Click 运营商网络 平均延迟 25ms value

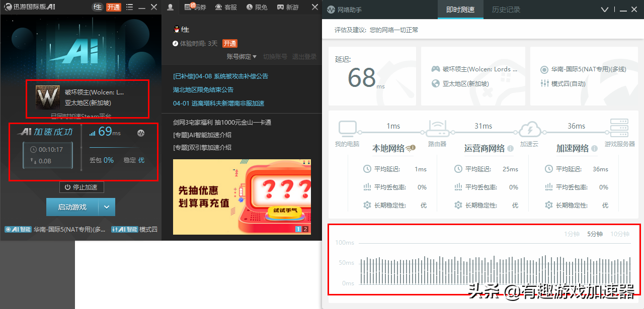pyautogui.click(x=510, y=169)
